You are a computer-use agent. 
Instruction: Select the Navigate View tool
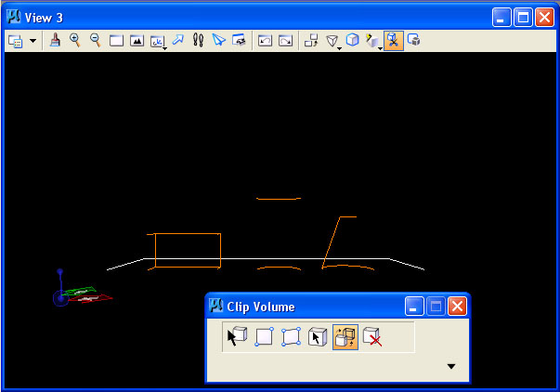pos(239,40)
